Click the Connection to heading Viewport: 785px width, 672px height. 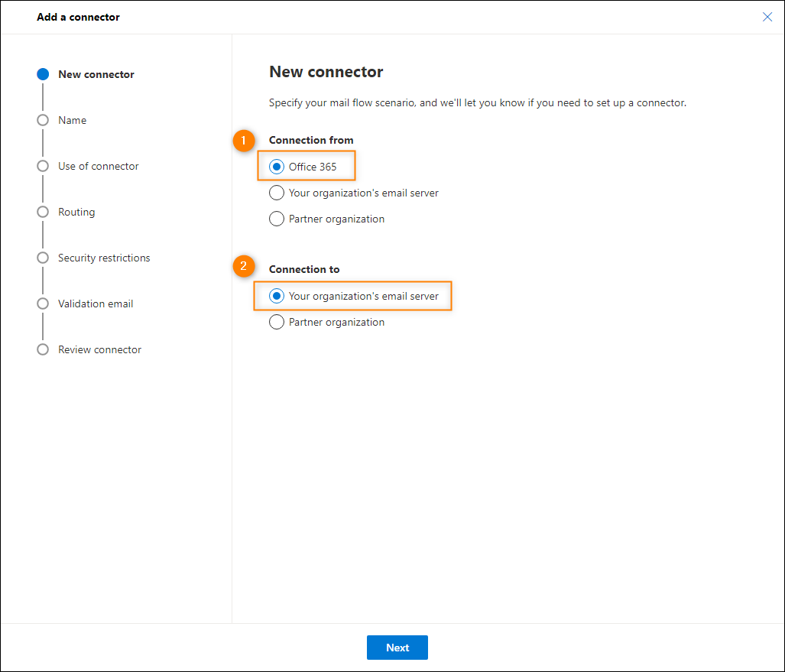[304, 269]
